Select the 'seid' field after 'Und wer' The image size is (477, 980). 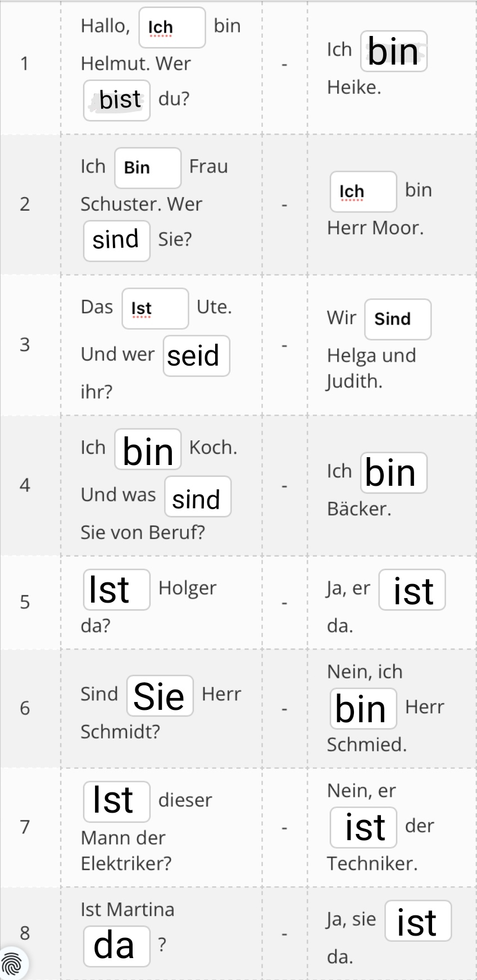197,355
